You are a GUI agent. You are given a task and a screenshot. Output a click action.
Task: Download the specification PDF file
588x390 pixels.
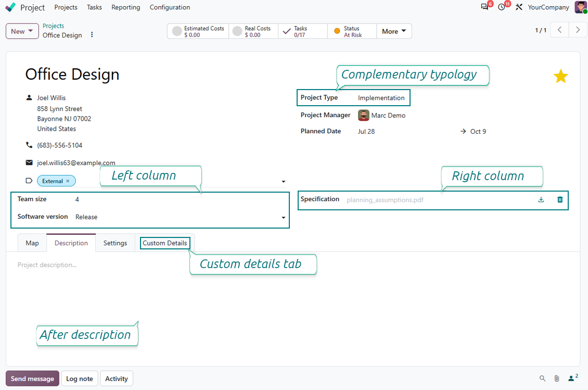[x=541, y=200]
